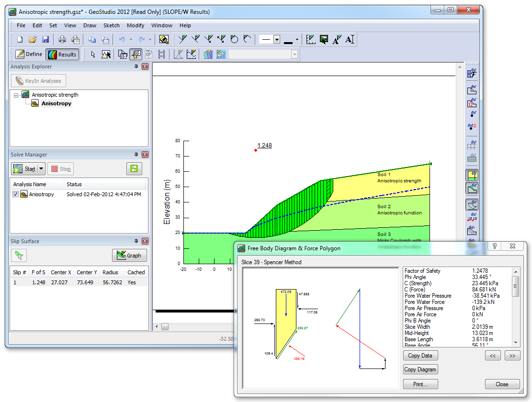Toggle the view preferences F icon
Image resolution: width=532 pixels, height=402 pixels.
coord(472,73)
